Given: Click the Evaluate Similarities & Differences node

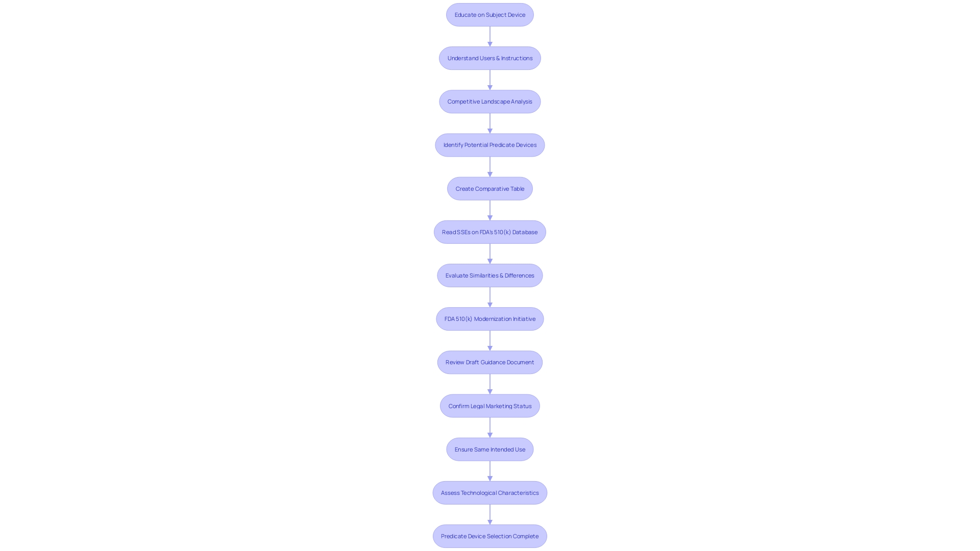Looking at the screenshot, I should [490, 275].
